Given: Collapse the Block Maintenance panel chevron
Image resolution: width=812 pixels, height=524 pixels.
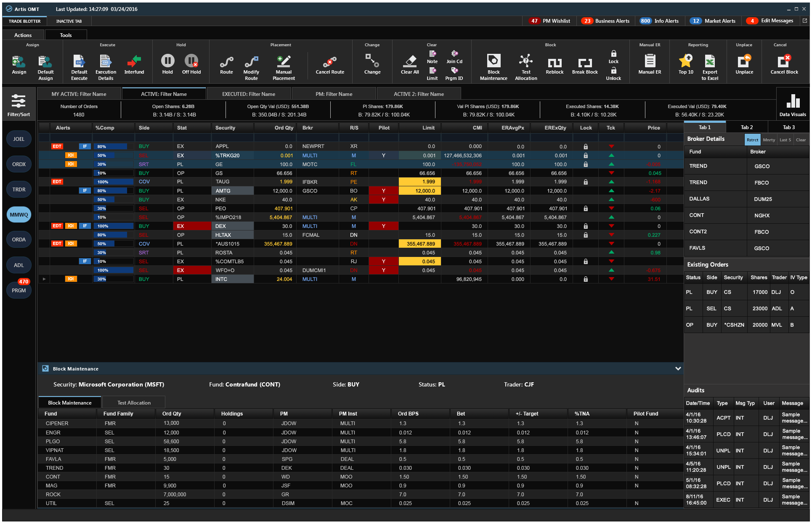Looking at the screenshot, I should tap(678, 368).
